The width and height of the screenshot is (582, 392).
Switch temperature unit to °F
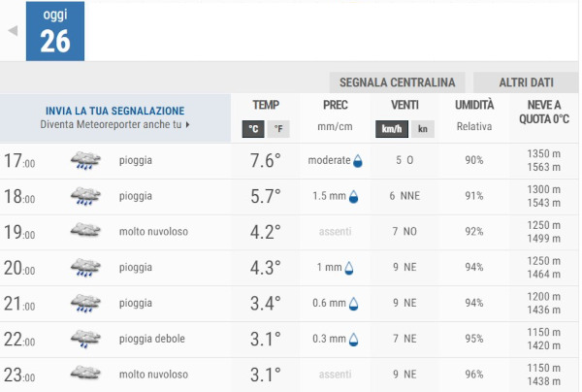(277, 129)
